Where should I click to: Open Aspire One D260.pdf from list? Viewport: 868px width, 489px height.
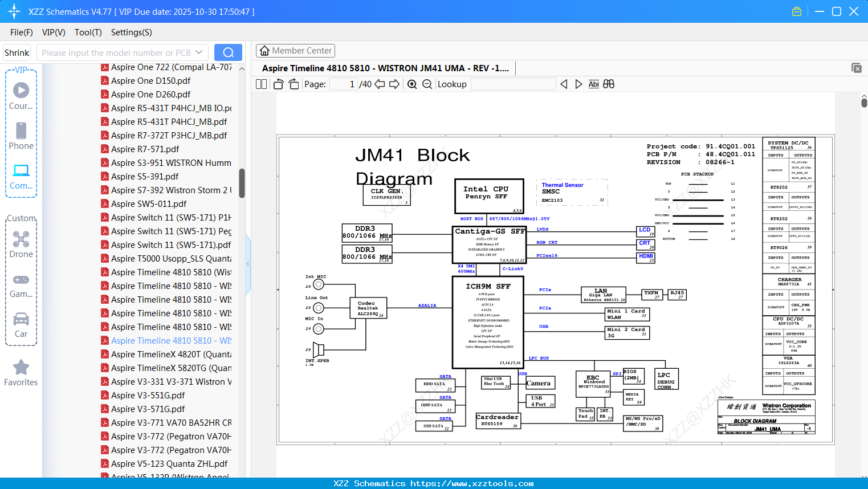click(x=150, y=95)
